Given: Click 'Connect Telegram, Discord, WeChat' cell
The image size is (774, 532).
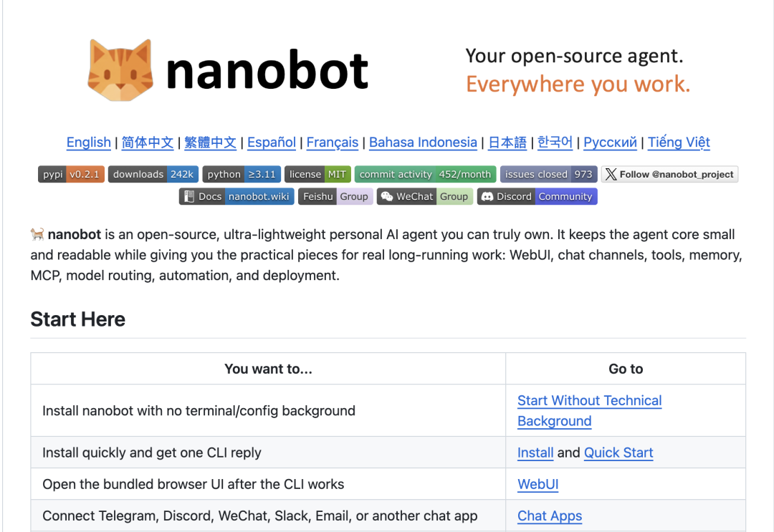Looking at the screenshot, I should coord(268,516).
